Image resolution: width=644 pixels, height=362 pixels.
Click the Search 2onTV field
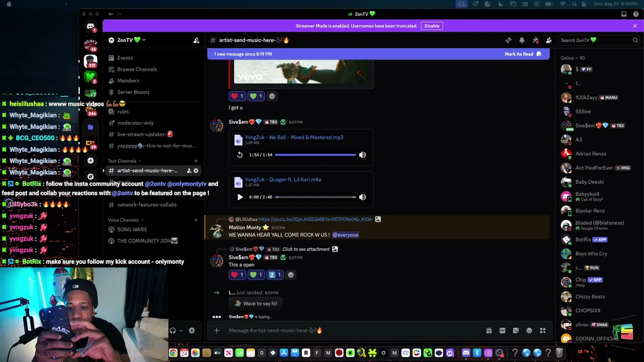click(x=599, y=40)
